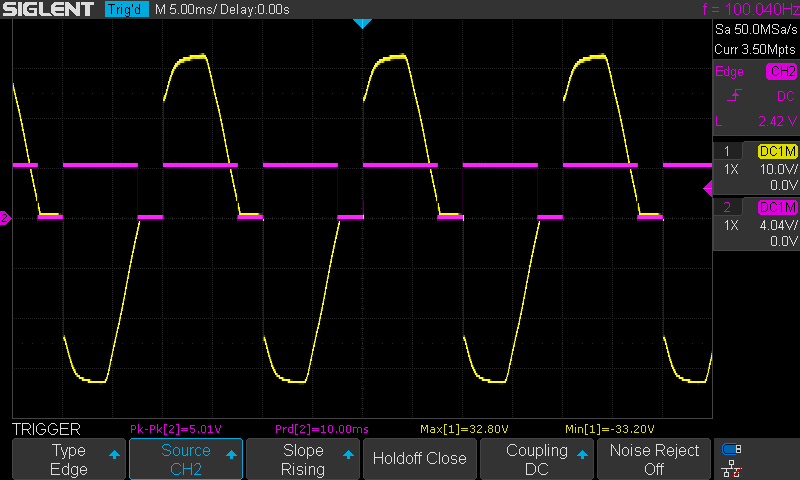Click the Min[1]=-33.20V measurement

(x=610, y=429)
